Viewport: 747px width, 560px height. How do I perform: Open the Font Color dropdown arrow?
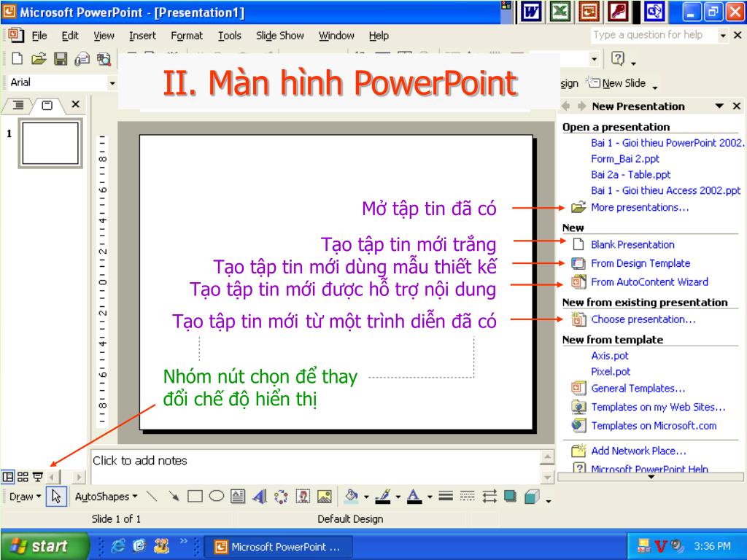429,497
